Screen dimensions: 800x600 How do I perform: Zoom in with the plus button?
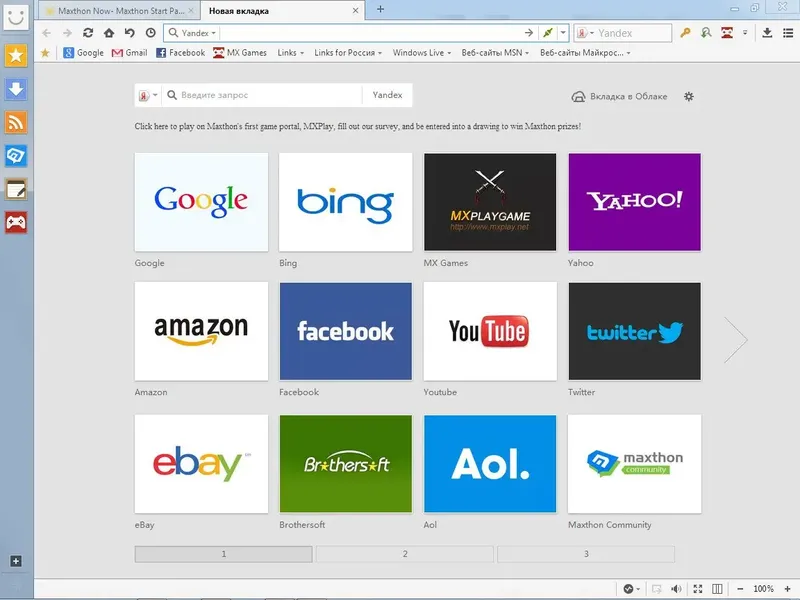pyautogui.click(x=787, y=589)
